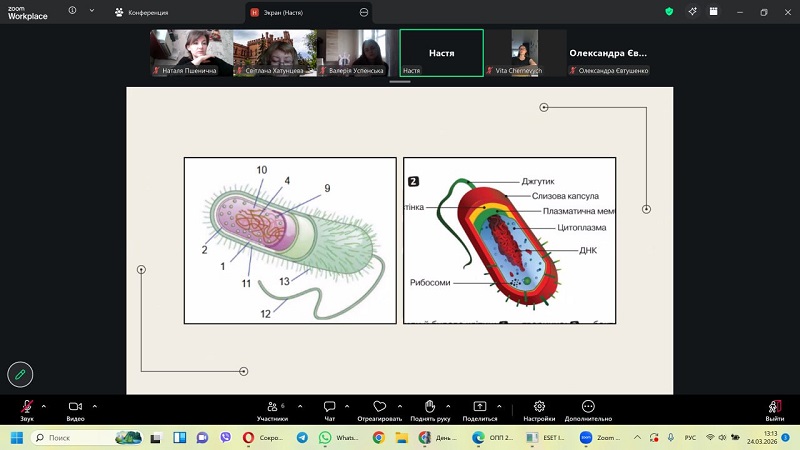Expand audio options arrow next to Звук
Screen dimensions: 800x450
point(44,406)
